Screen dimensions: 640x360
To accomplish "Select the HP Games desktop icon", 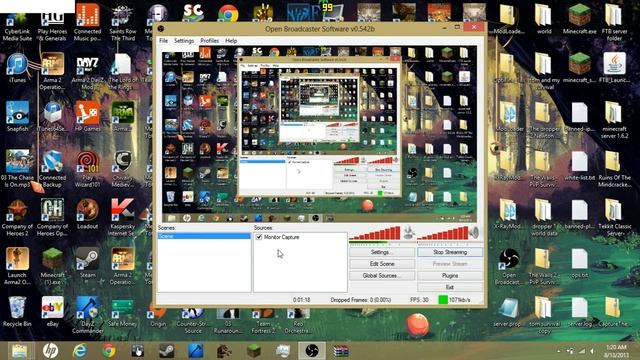I will pyautogui.click(x=87, y=116).
